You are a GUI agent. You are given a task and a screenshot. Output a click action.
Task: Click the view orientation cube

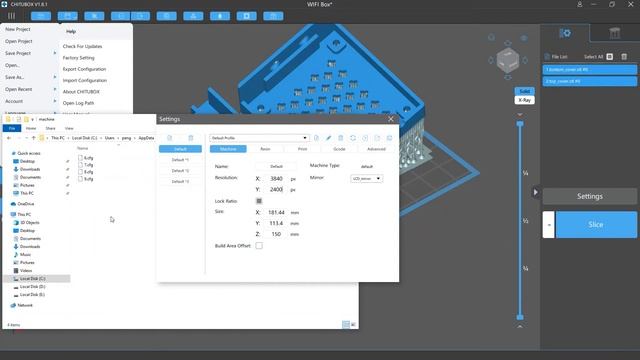point(508,60)
